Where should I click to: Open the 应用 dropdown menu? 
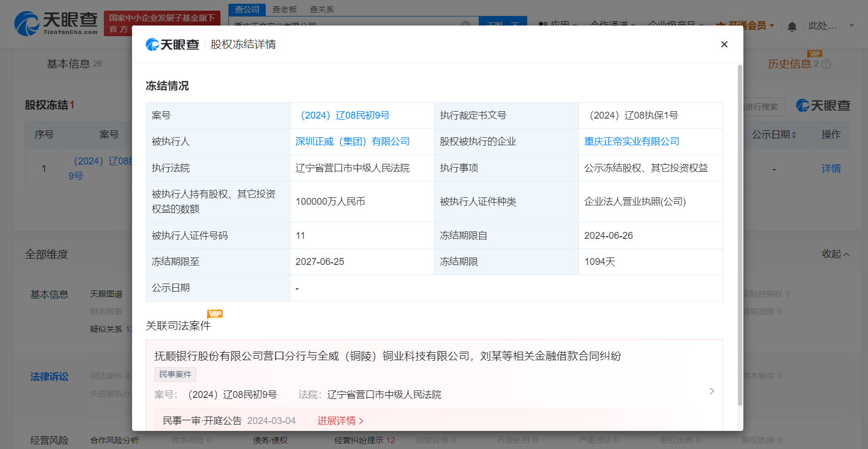click(x=558, y=24)
